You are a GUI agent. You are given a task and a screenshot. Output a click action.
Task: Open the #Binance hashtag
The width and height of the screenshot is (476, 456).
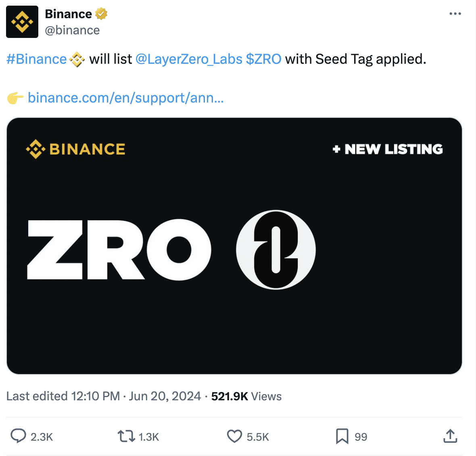pos(36,59)
